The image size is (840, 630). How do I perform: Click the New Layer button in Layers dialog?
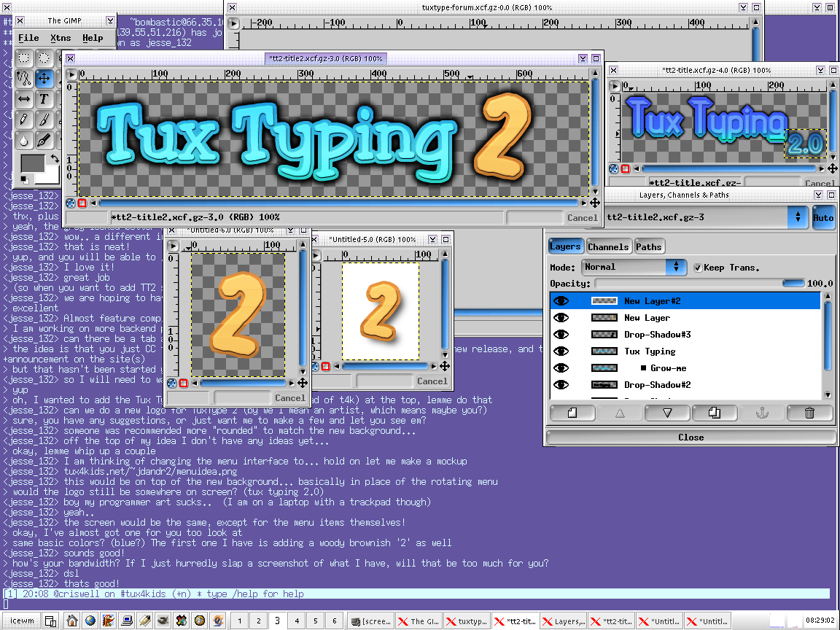(x=572, y=413)
